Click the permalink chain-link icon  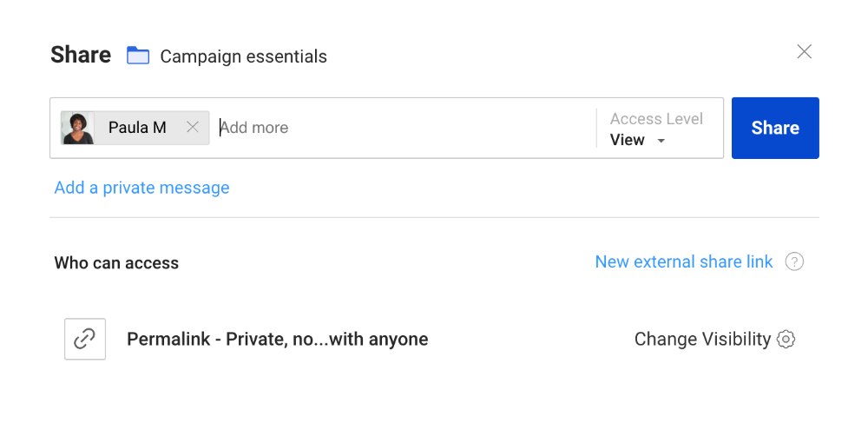point(85,339)
